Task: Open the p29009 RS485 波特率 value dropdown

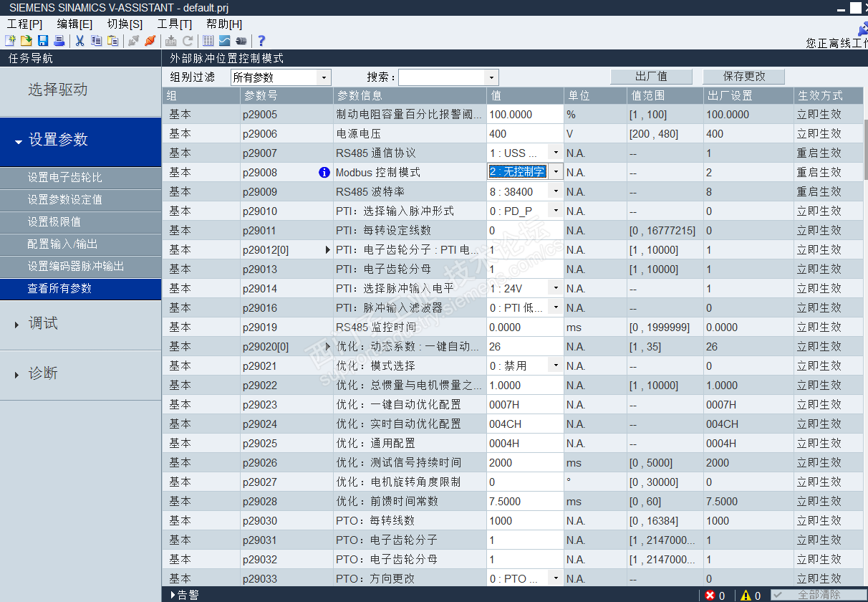Action: pos(556,191)
